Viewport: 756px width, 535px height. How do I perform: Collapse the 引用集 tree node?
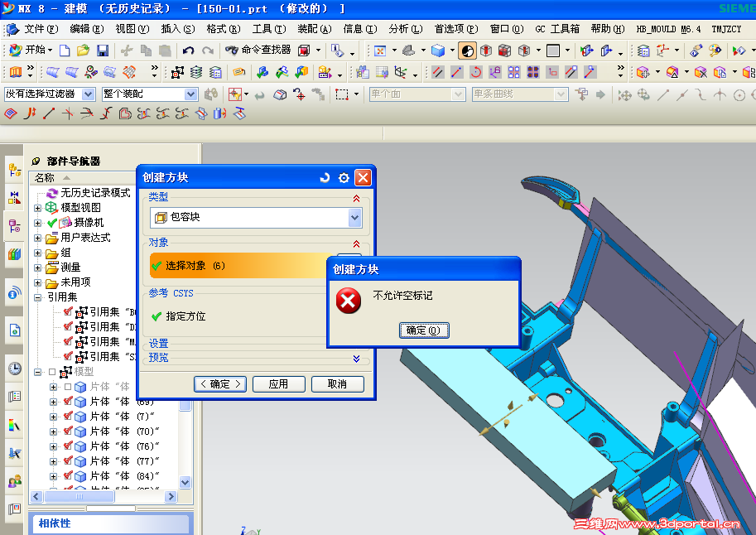point(37,297)
